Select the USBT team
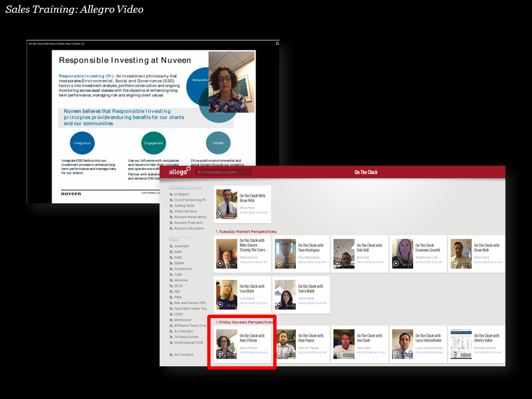This screenshot has height=399, width=532. click(178, 314)
